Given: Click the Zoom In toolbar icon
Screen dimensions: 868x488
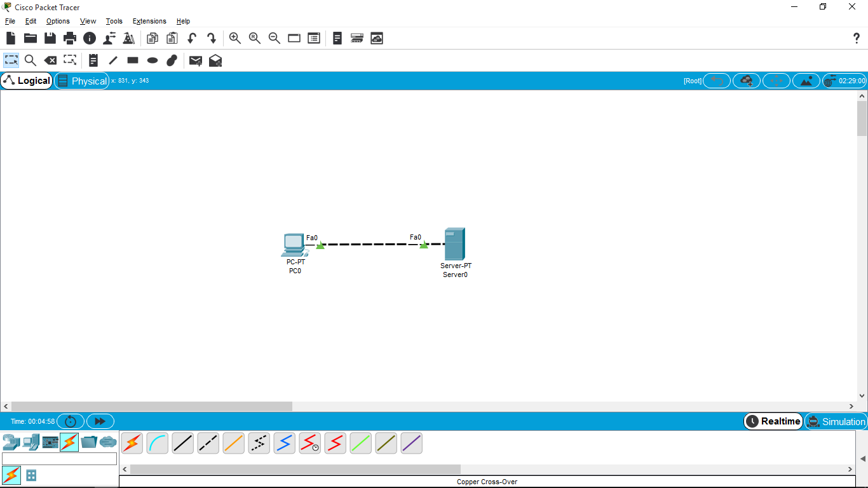Looking at the screenshot, I should [235, 38].
